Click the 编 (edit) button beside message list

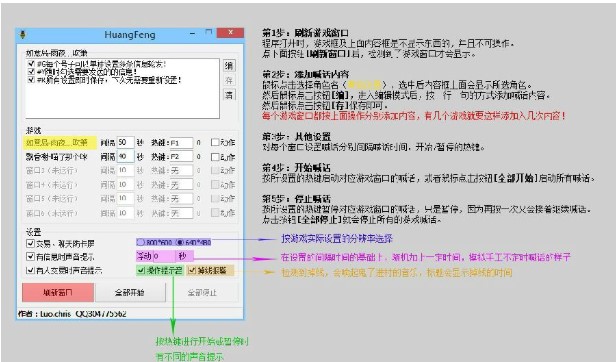point(229,65)
